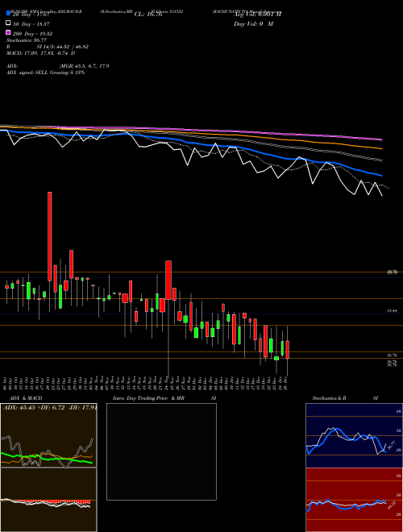The image size is (403, 532).
Task: Click the tall red candlestick on 20 Oct
Action: coord(49,236)
